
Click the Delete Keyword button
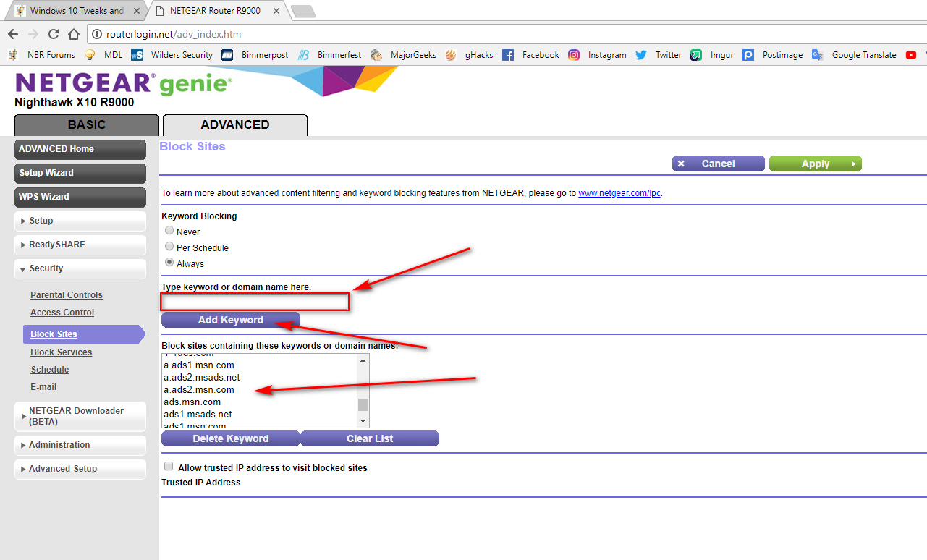click(x=231, y=438)
